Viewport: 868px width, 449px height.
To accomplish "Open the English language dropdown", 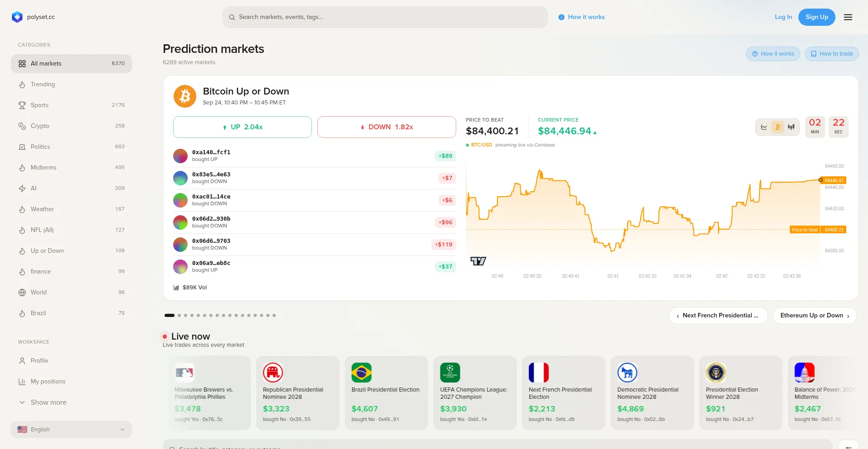I will pyautogui.click(x=71, y=430).
